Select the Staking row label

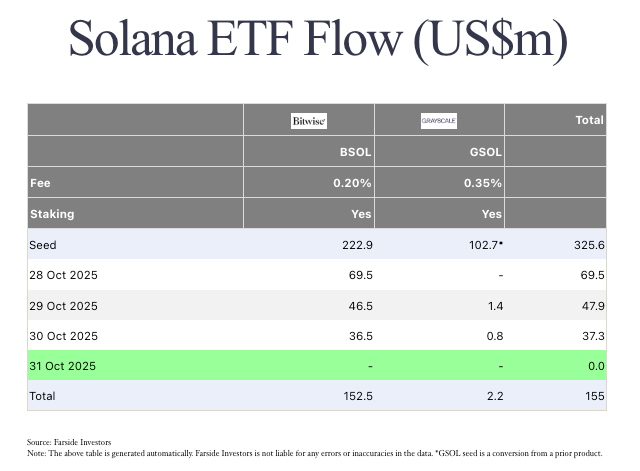tap(53, 214)
